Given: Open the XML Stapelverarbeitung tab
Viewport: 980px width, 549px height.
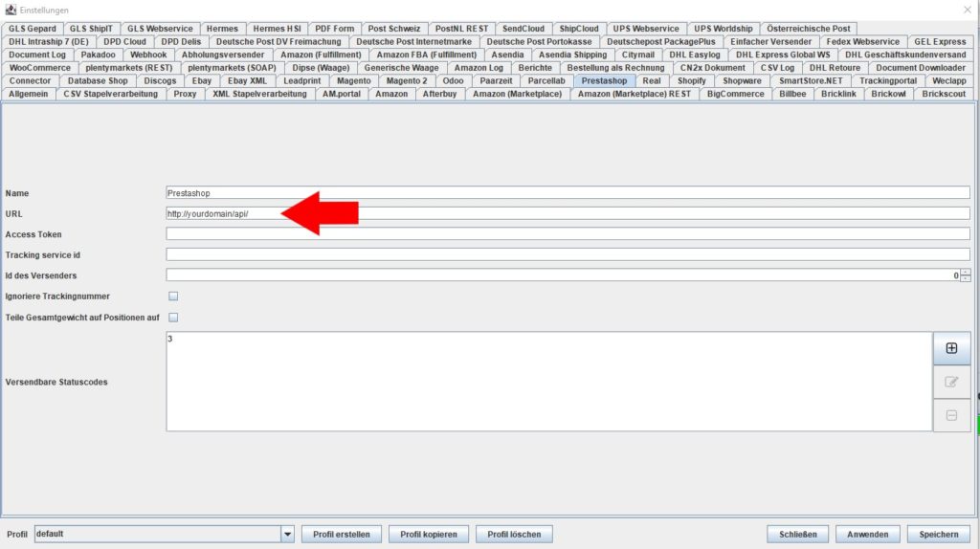Looking at the screenshot, I should (x=259, y=94).
